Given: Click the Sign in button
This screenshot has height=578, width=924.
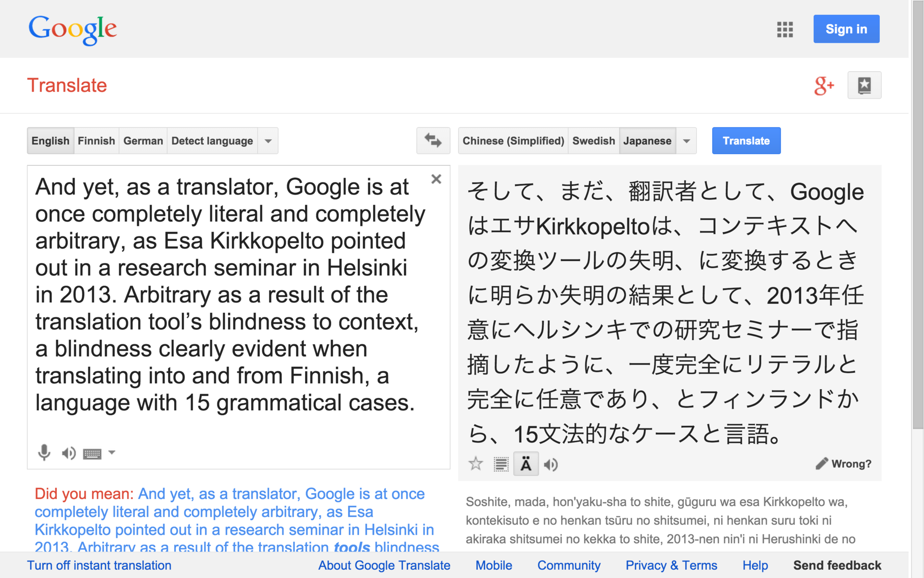Looking at the screenshot, I should (x=846, y=29).
